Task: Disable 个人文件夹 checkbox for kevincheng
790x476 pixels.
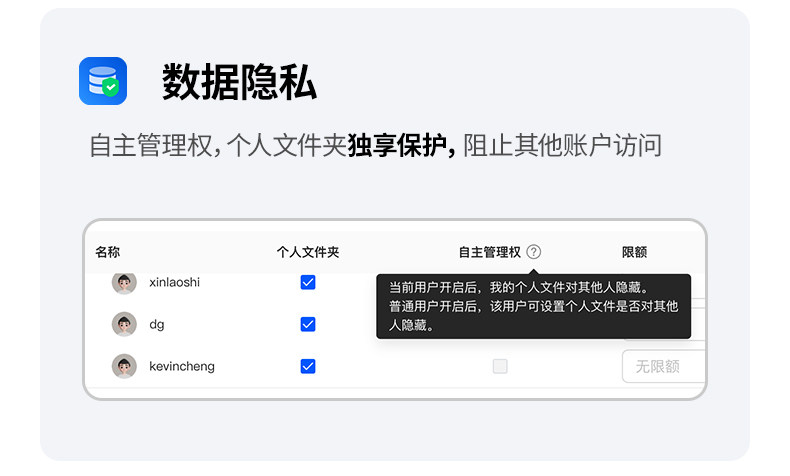Action: click(x=308, y=366)
